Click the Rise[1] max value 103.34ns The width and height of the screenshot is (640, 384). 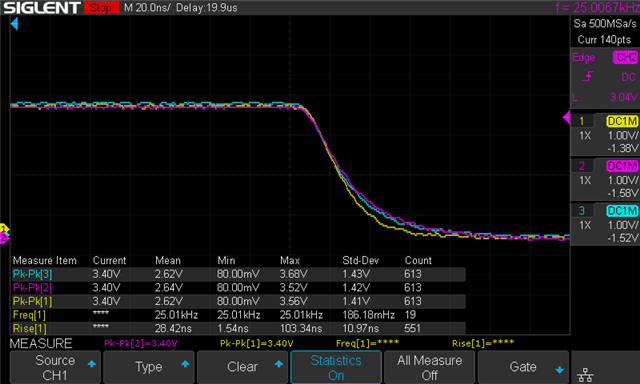301,329
